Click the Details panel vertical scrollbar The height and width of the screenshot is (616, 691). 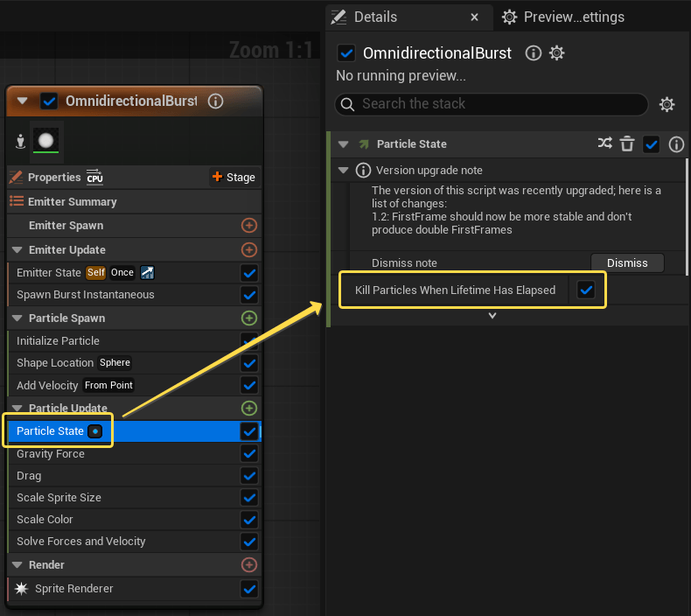point(687,216)
